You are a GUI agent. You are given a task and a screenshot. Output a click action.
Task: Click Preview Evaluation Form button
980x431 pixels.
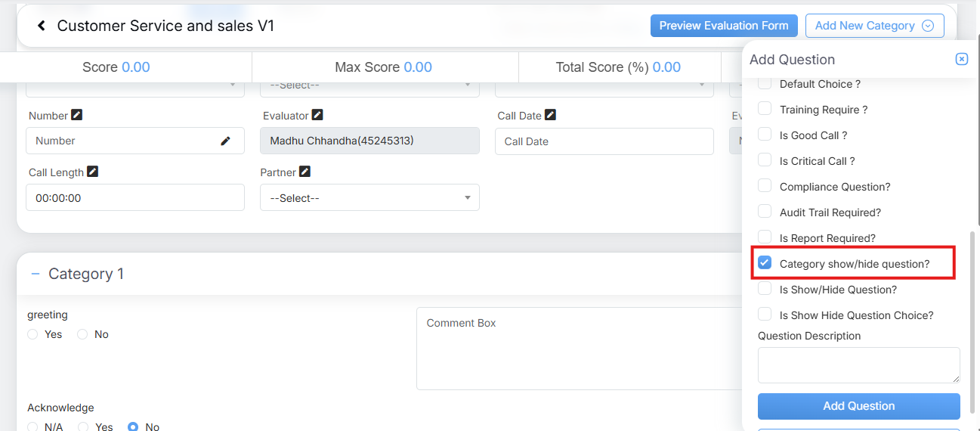(x=723, y=26)
